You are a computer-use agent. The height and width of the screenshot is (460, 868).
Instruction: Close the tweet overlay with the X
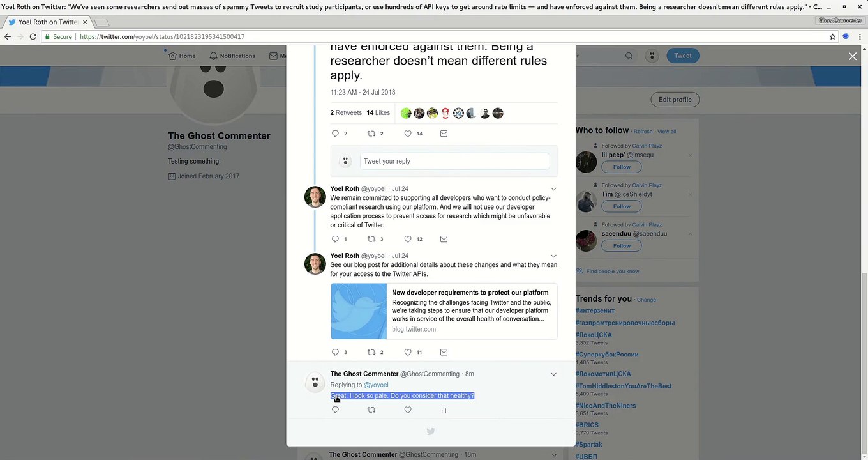(853, 56)
